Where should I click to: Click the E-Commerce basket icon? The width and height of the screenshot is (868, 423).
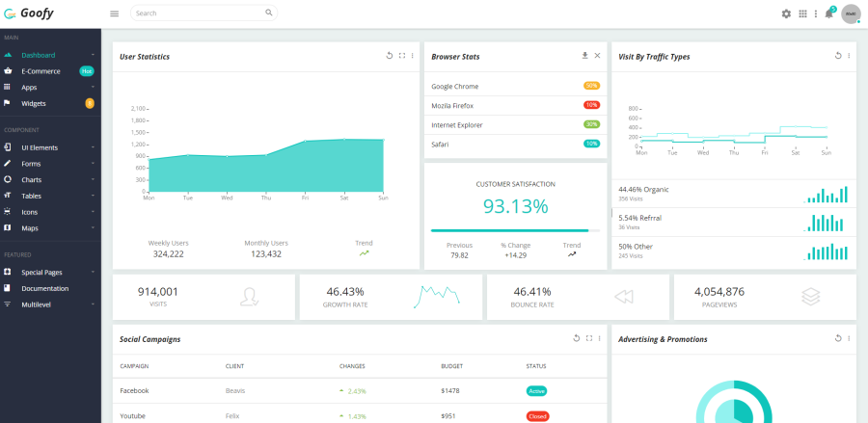7,70
